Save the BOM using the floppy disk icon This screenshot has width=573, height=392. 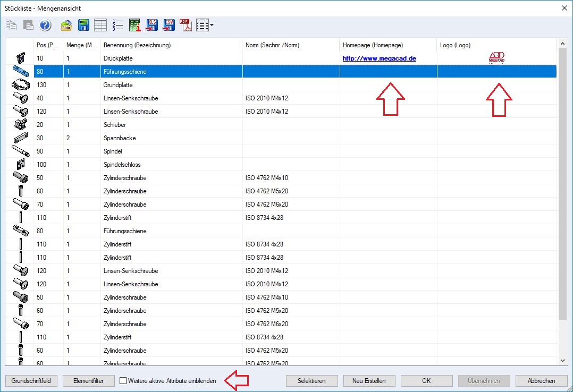pyautogui.click(x=83, y=25)
